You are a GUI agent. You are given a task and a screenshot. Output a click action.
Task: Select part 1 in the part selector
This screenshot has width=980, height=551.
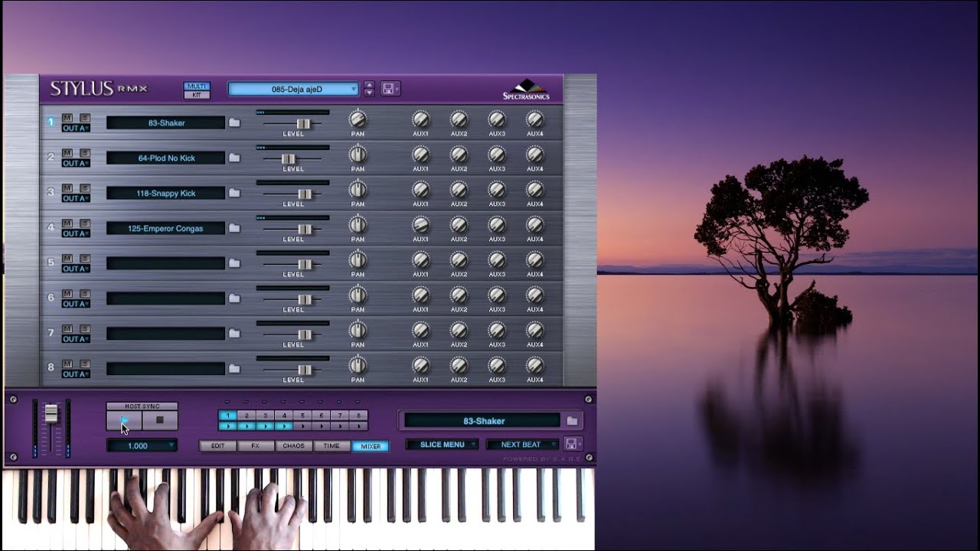coord(228,416)
